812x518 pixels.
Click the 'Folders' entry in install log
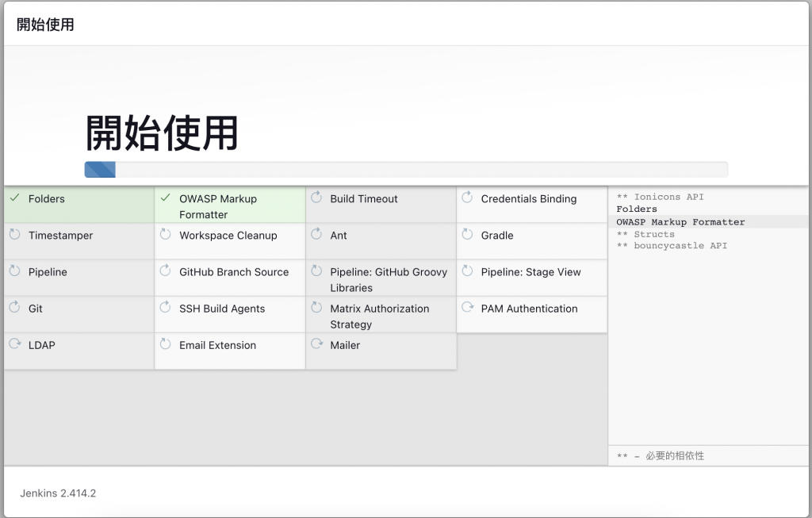click(x=637, y=209)
